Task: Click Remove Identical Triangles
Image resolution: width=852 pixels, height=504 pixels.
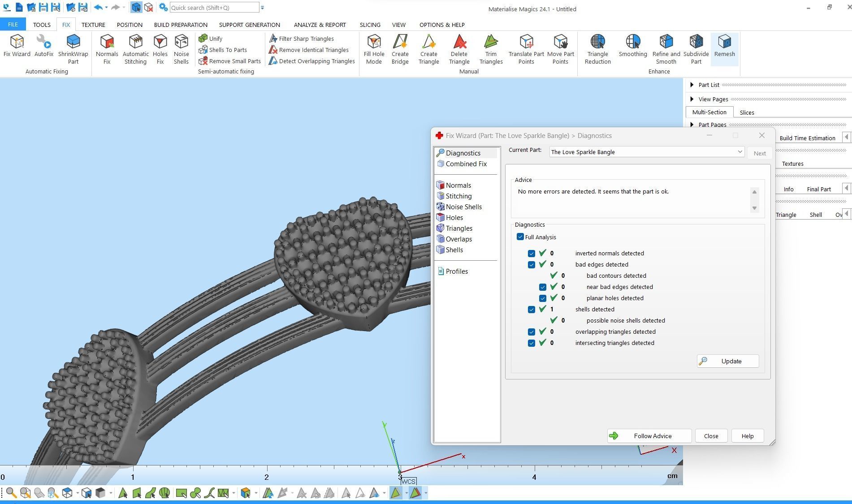Action: pyautogui.click(x=309, y=50)
